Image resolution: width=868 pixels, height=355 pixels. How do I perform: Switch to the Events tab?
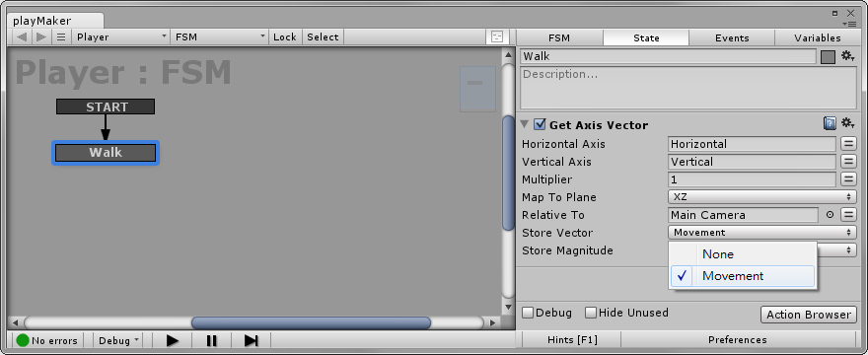[x=732, y=37]
